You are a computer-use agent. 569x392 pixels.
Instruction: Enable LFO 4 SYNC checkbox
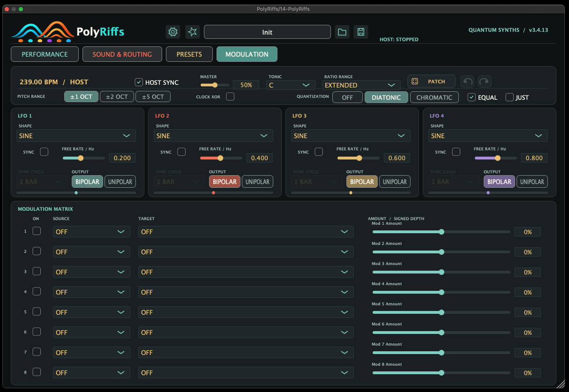pos(456,152)
